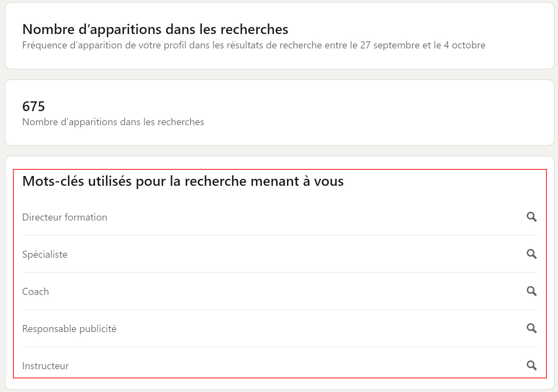
Task: Click the word 'Fréquence' in the subtitle
Action: tap(45, 45)
